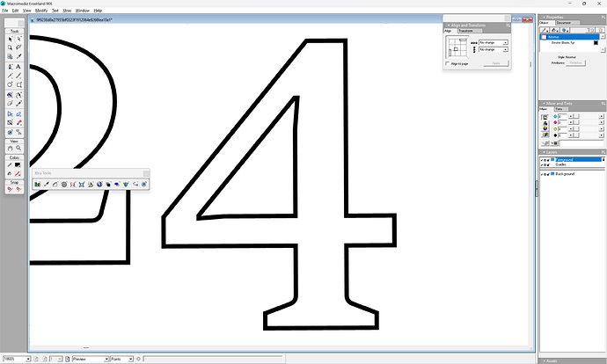Click the stroke color pencil in Colors
The image size is (607, 364).
(x=10, y=165)
